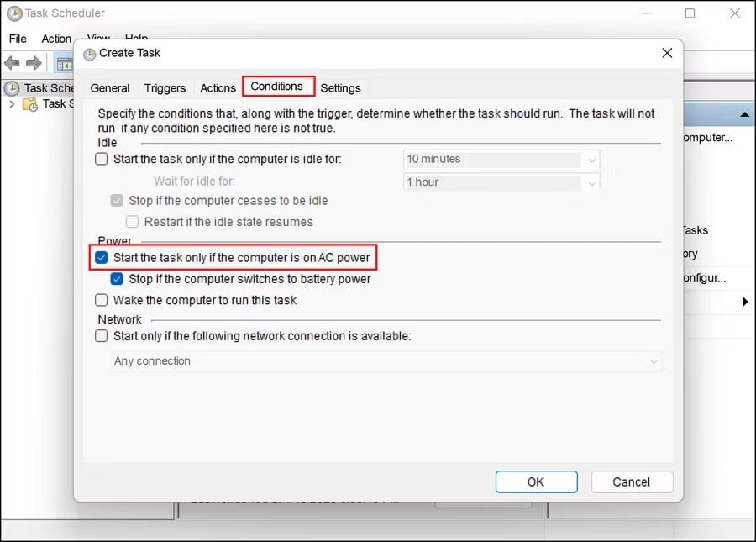Toggle Restart if the idle state resumes
The width and height of the screenshot is (756, 542).
pos(132,221)
